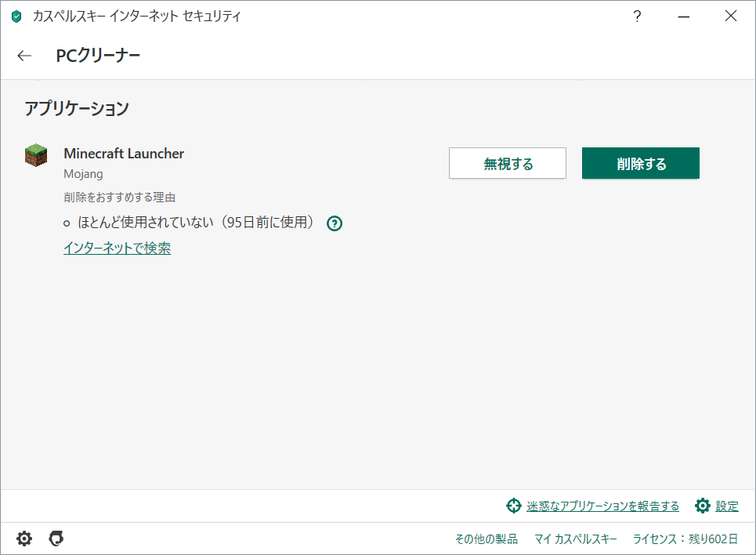This screenshot has height=555, width=756.
Task: Click the Kaspersky shield icon in title bar
Action: pyautogui.click(x=16, y=16)
